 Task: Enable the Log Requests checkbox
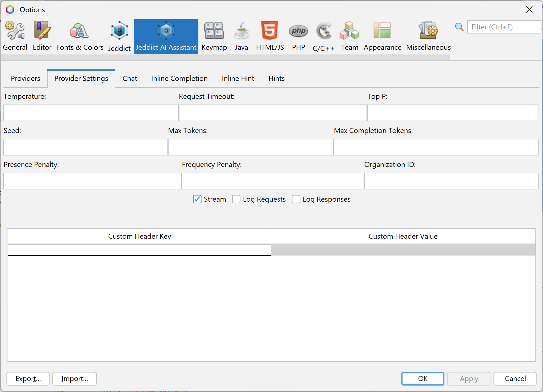pos(236,199)
